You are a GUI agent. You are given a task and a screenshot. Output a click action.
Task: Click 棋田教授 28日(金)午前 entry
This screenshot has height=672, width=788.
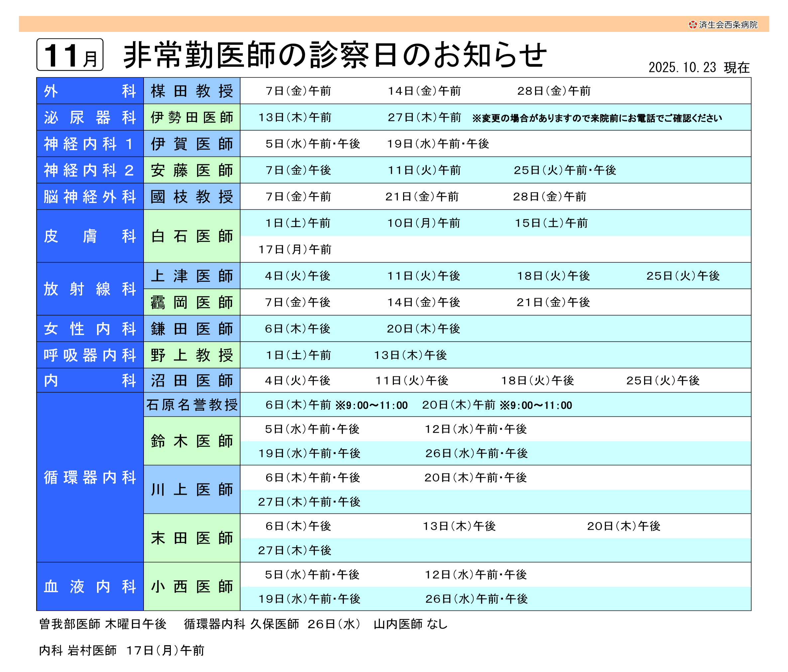pyautogui.click(x=553, y=91)
